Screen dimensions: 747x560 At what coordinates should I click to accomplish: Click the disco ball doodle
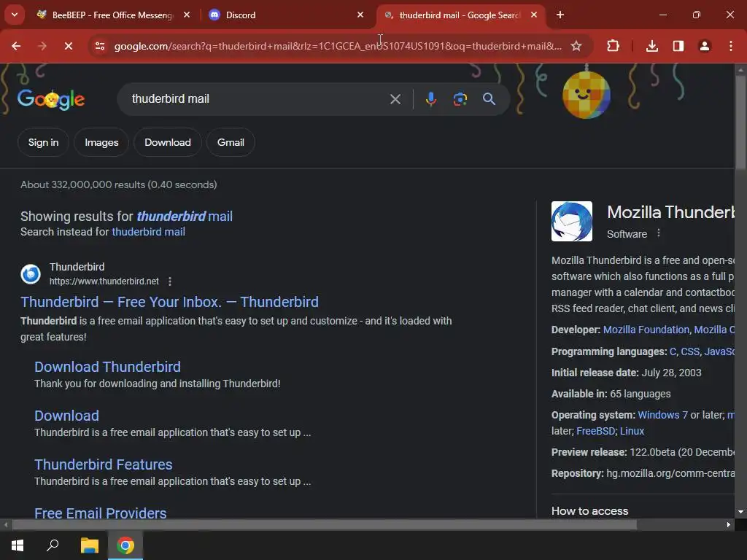586,94
